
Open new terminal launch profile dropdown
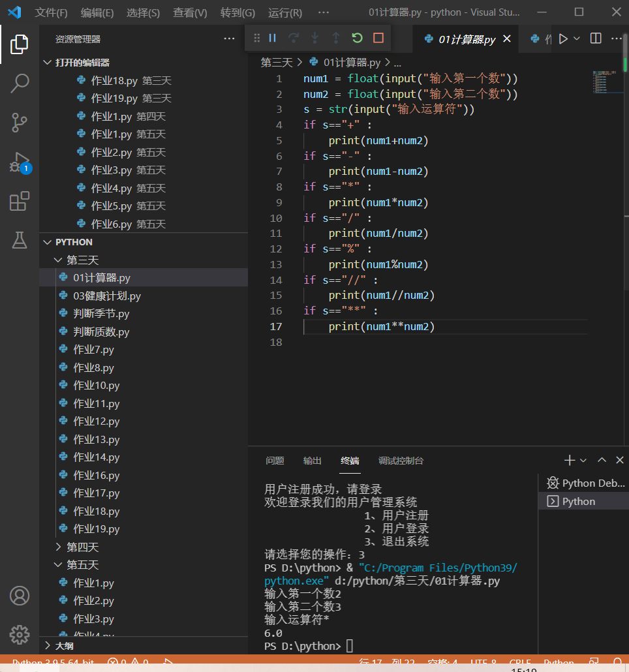[583, 460]
